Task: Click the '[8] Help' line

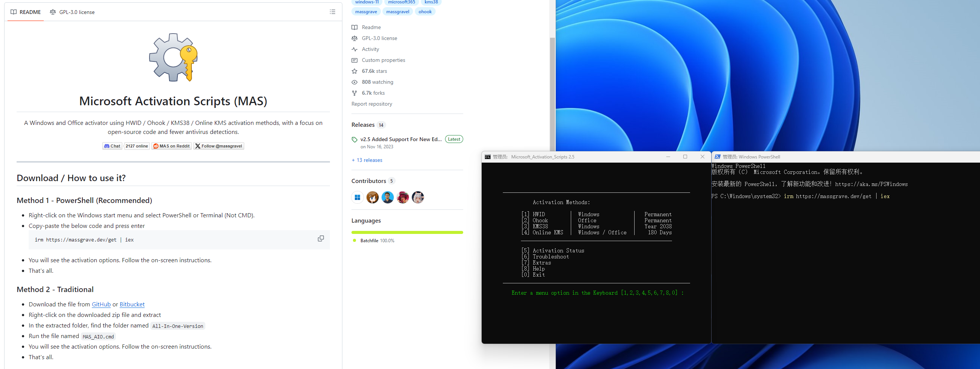Action: (x=533, y=269)
